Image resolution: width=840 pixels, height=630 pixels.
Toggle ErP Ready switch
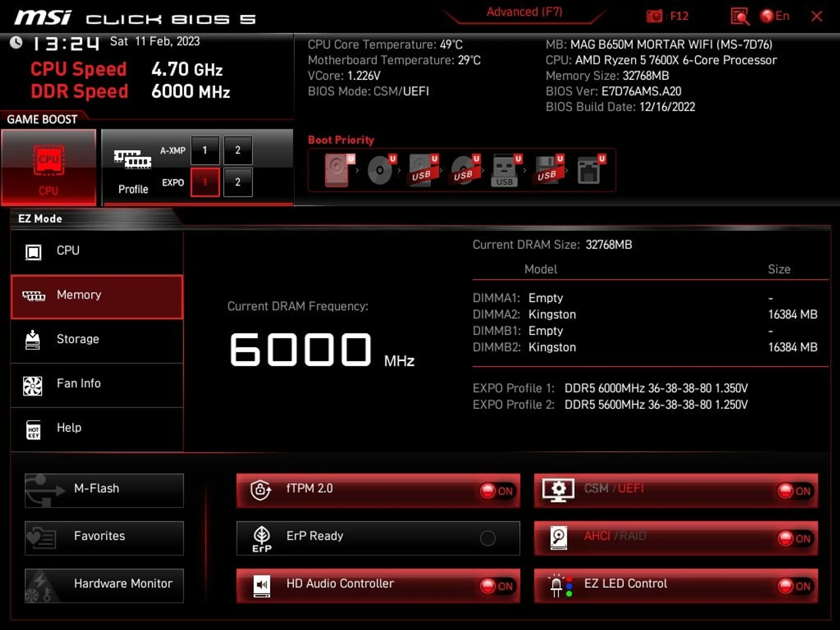488,538
